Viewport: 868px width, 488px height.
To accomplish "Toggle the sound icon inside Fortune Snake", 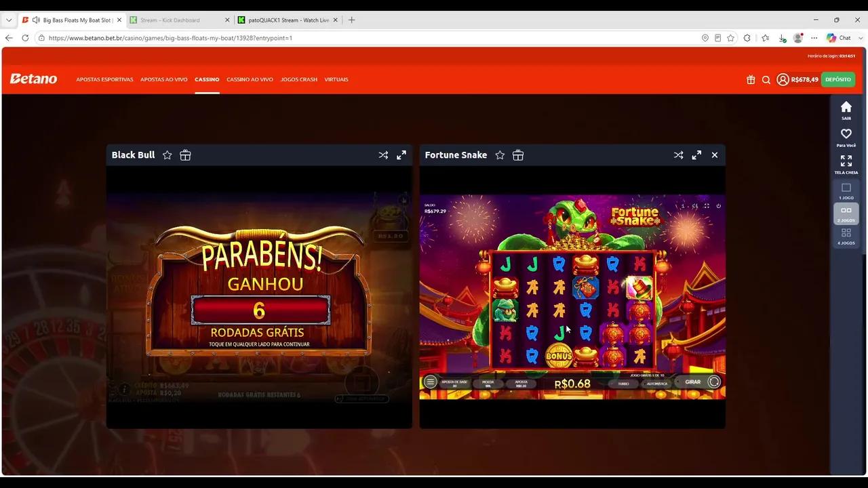I will pos(695,205).
